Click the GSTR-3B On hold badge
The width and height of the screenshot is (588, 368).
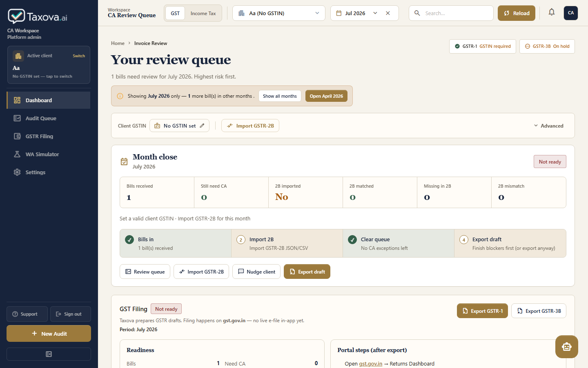pos(547,46)
